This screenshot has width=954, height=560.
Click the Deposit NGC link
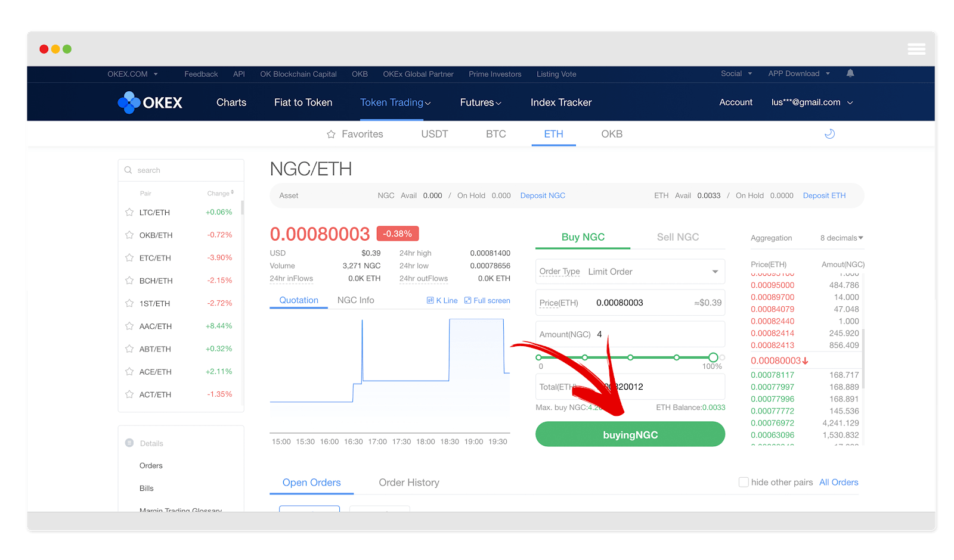543,195
